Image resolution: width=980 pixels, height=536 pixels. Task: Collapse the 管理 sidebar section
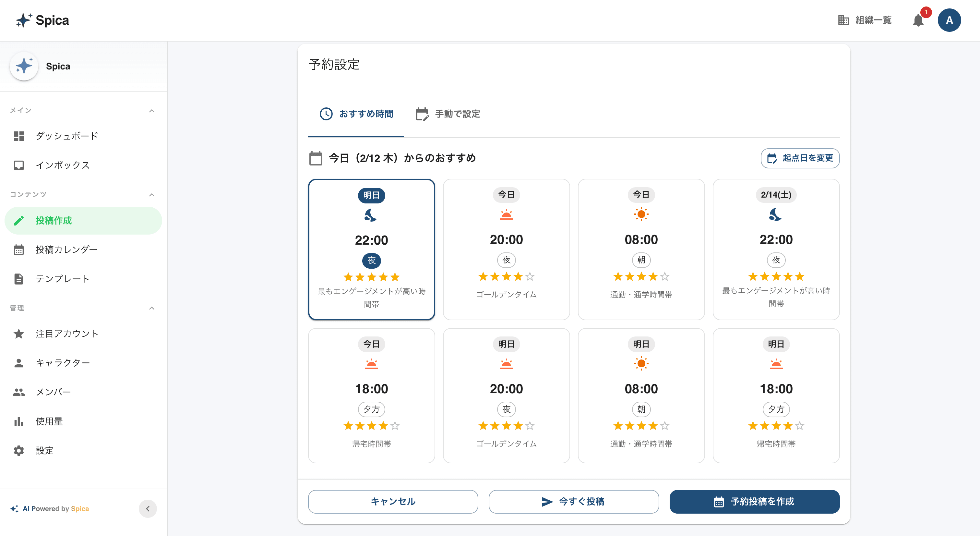click(152, 308)
